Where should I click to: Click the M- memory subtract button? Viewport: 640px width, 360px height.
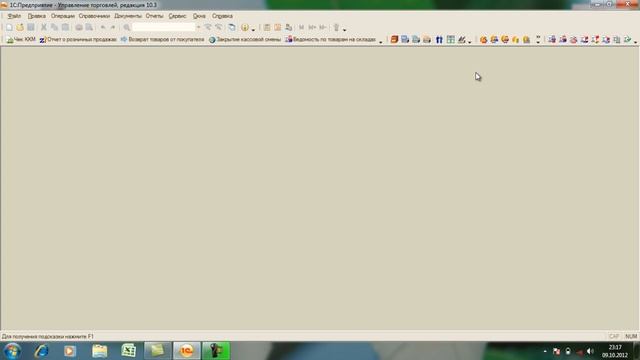323,27
